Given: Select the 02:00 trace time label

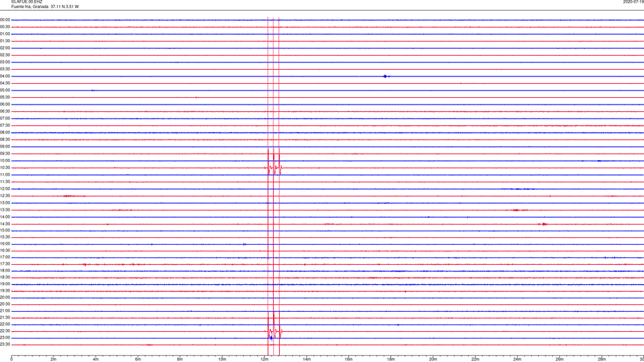Looking at the screenshot, I should (5, 48).
